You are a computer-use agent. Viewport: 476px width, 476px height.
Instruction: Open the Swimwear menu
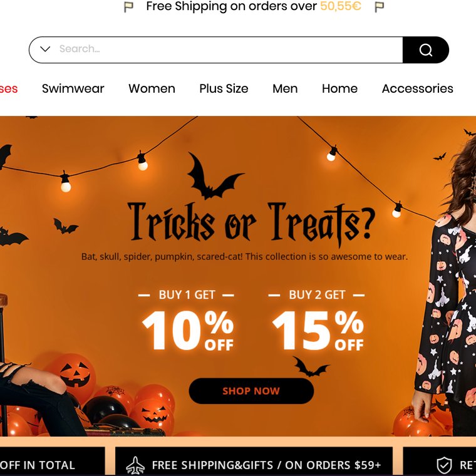point(73,89)
